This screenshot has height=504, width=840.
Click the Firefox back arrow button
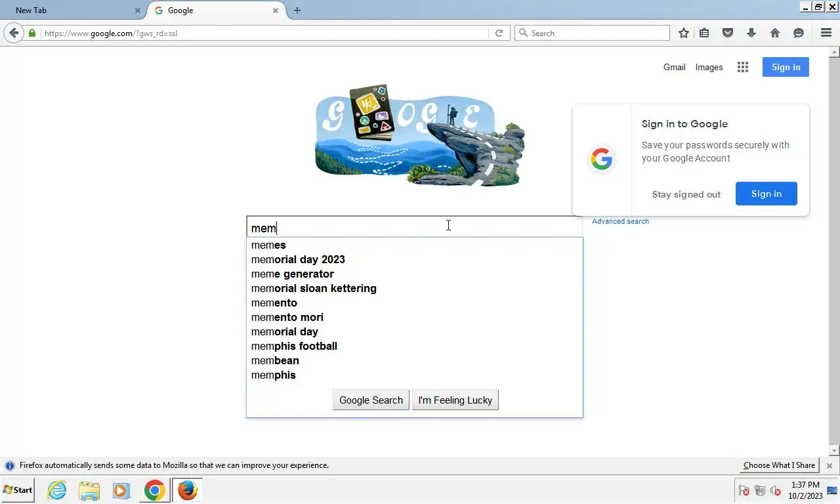pos(14,33)
